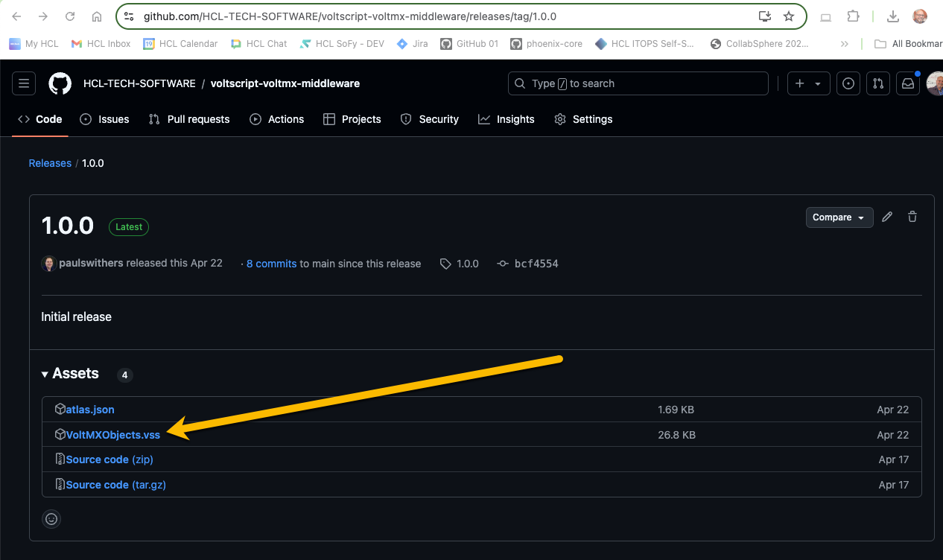Open the phoenix-core bookmark
Screen dimensions: 943x560
(x=547, y=44)
